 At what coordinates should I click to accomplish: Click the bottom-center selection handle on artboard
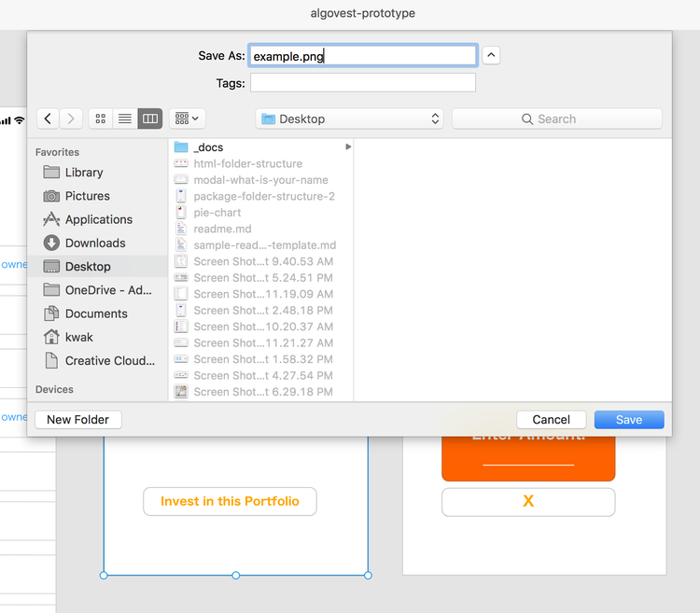(x=236, y=576)
